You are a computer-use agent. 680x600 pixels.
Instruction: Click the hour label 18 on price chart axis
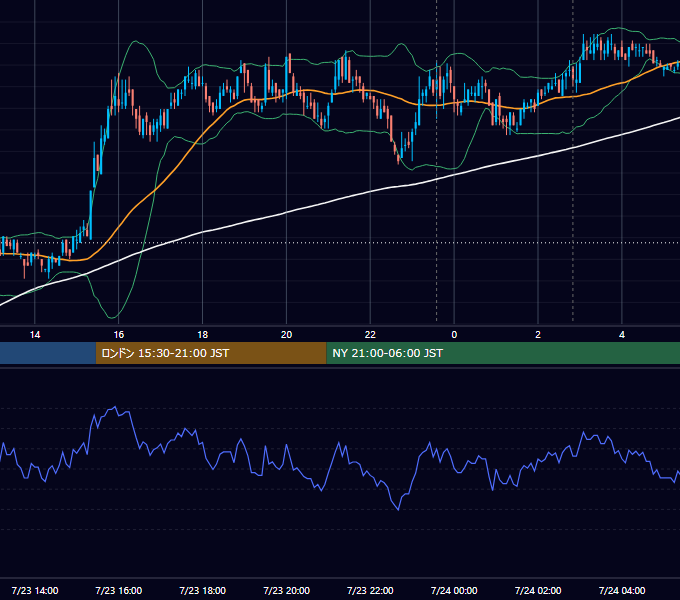(203, 335)
